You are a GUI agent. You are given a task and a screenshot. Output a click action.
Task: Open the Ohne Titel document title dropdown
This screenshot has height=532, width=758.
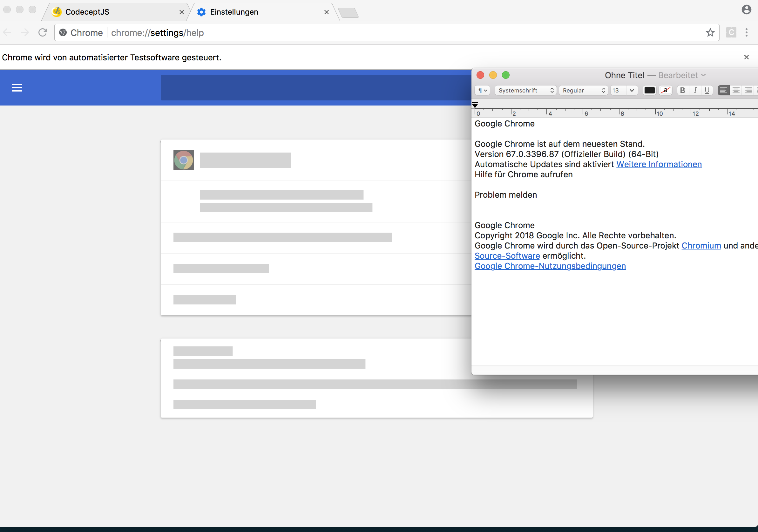point(703,75)
